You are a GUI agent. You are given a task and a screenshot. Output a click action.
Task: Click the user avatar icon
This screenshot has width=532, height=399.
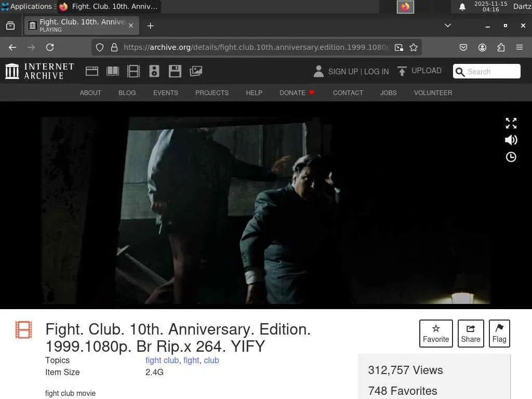pos(318,71)
